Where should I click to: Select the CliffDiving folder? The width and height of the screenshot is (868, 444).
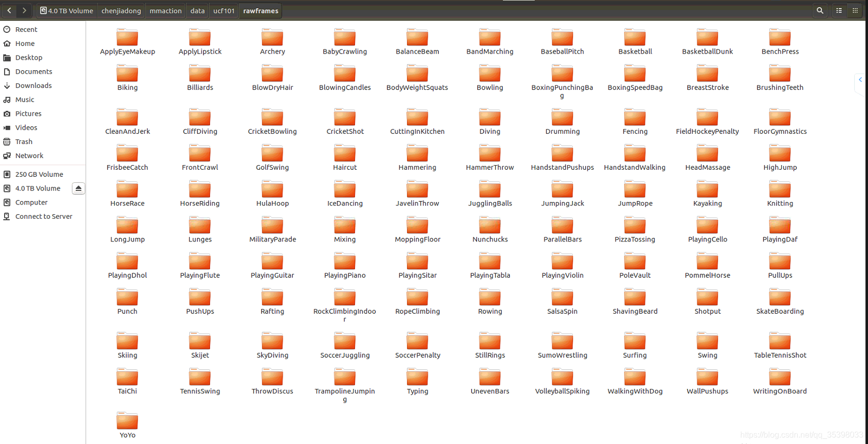click(x=200, y=122)
